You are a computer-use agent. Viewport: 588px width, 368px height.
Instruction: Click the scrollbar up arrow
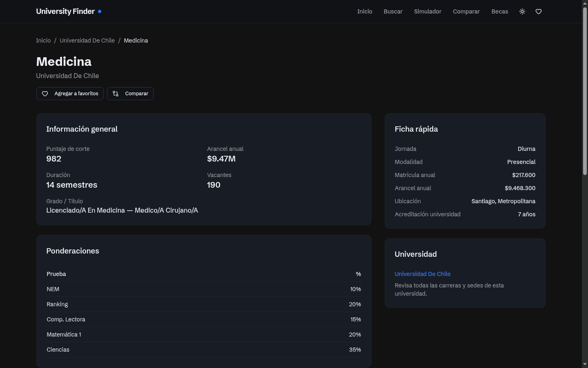585,3
